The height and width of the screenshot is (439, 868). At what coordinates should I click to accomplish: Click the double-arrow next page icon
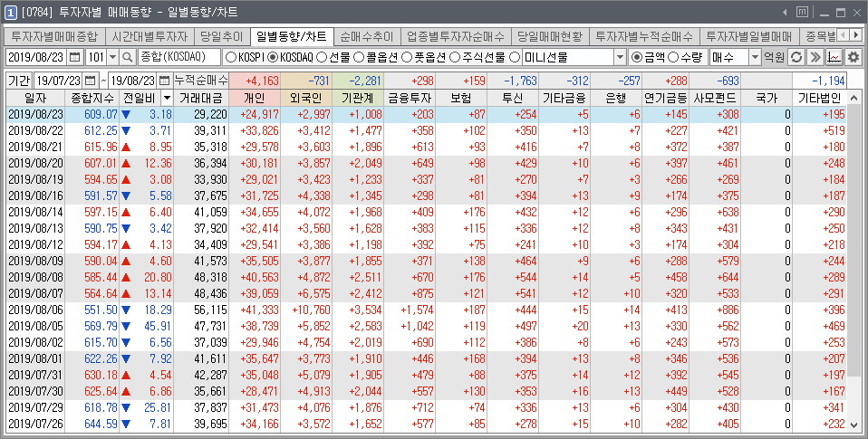(815, 57)
